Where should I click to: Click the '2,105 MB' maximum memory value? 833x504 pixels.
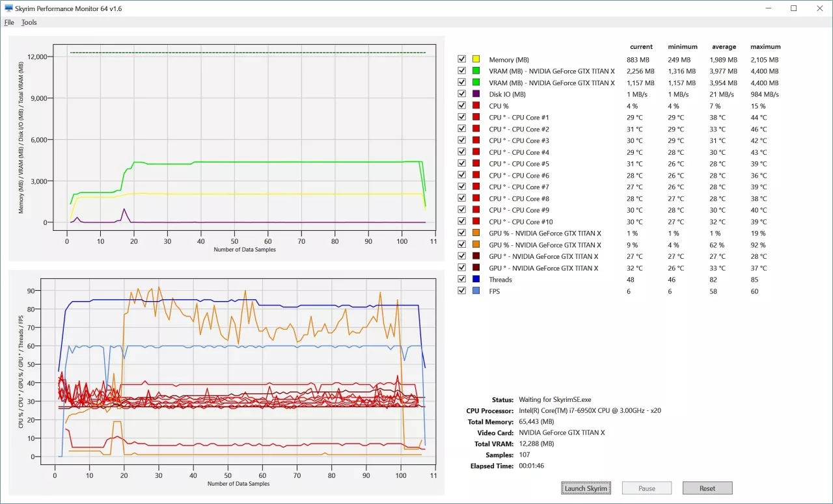[x=764, y=60]
